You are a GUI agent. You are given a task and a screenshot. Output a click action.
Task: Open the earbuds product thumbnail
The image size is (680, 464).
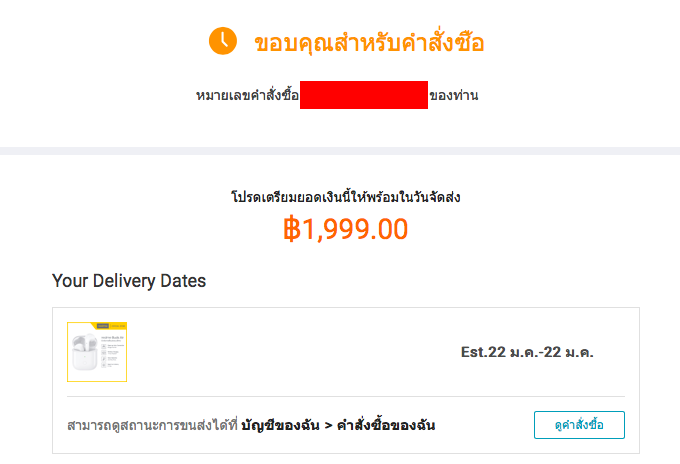pos(97,352)
